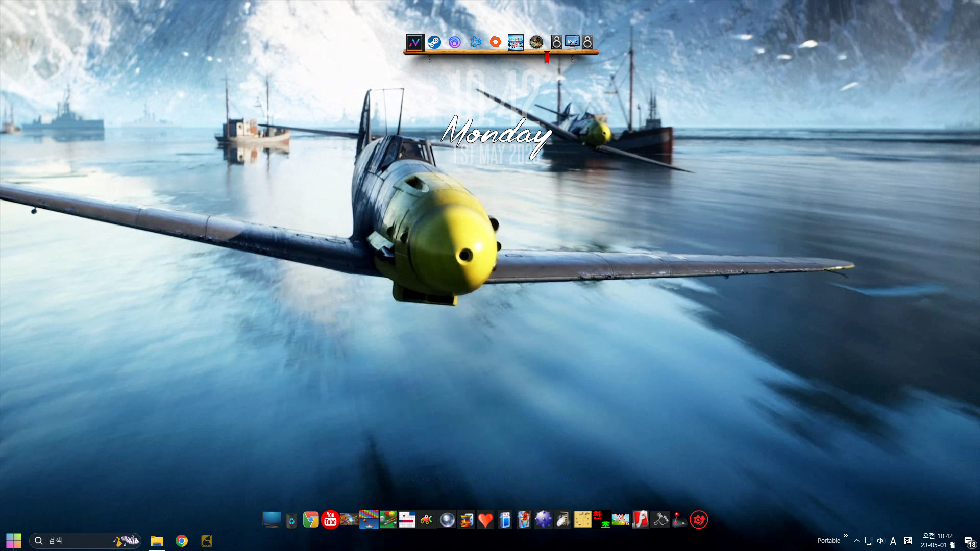The height and width of the screenshot is (551, 980).
Task: Open the dark square gradient N icon
Action: [414, 42]
